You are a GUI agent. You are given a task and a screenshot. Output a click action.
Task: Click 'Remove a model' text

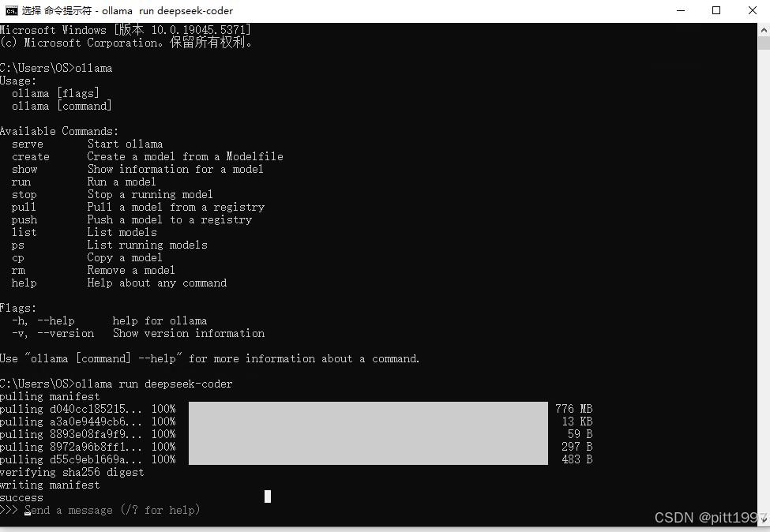coord(131,271)
